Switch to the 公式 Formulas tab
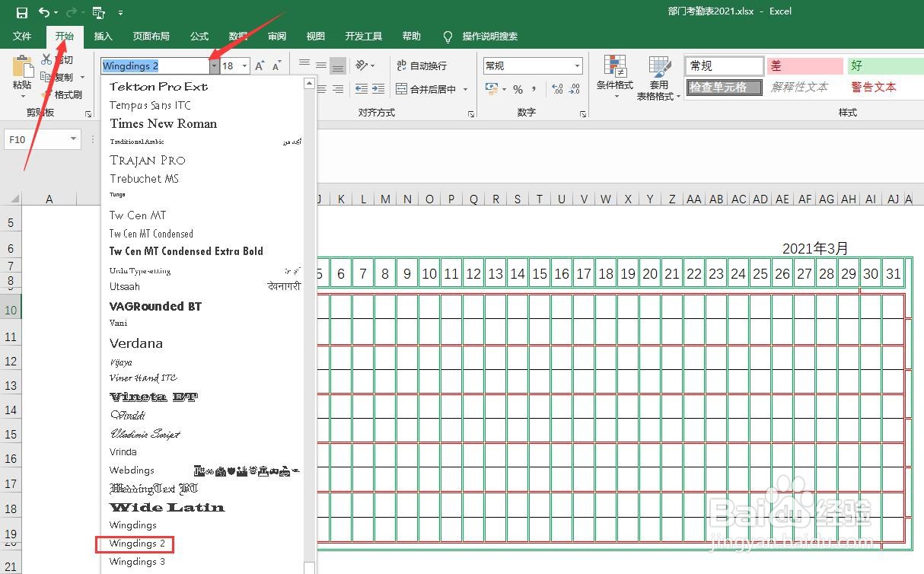The width and height of the screenshot is (924, 574). click(199, 37)
